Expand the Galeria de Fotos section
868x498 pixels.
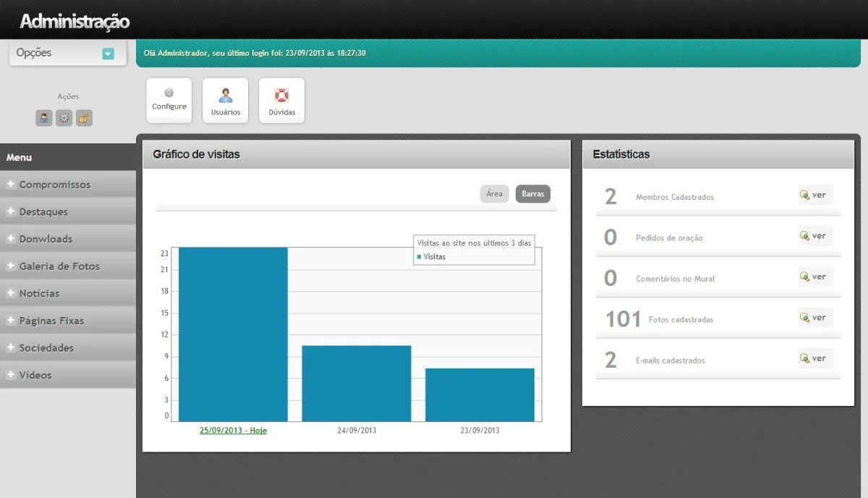coord(68,266)
